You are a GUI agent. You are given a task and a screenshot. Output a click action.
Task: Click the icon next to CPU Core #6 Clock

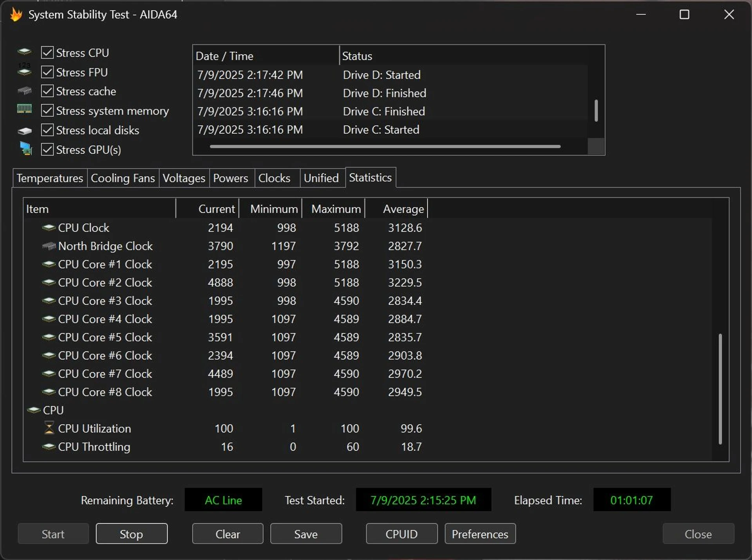(x=49, y=356)
